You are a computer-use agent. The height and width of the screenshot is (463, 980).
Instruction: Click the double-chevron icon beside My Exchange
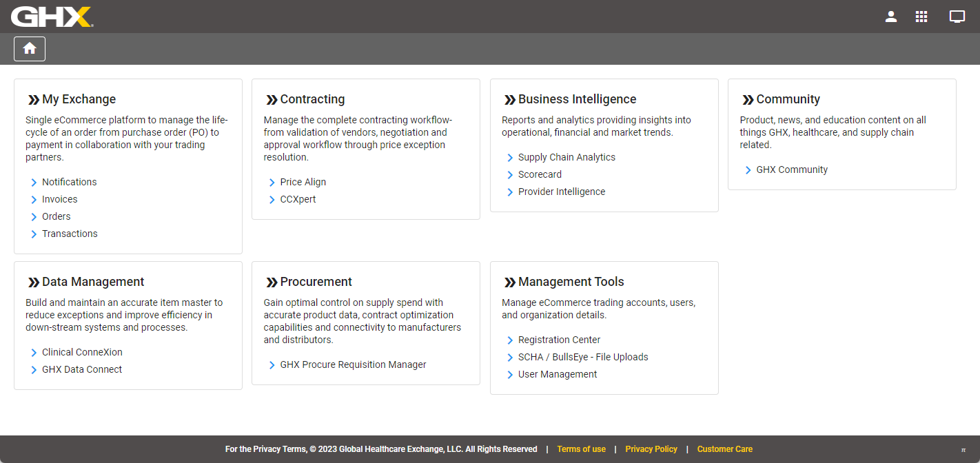tap(33, 100)
